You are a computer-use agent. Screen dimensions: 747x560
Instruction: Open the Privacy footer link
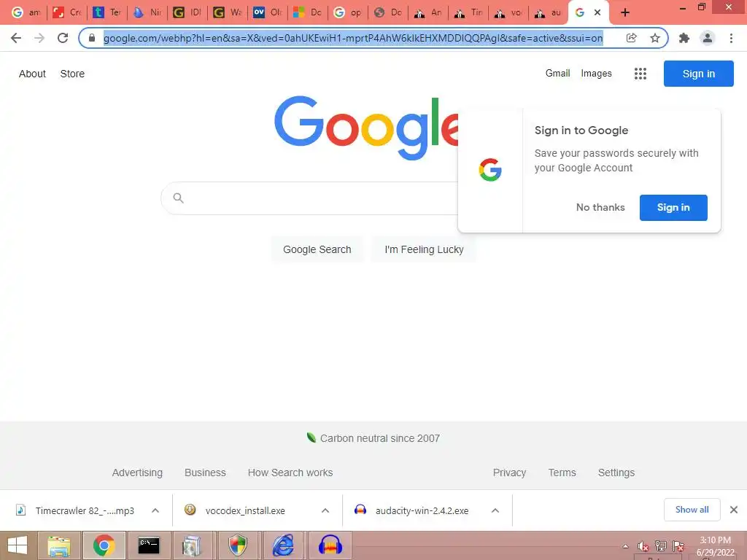tap(509, 472)
